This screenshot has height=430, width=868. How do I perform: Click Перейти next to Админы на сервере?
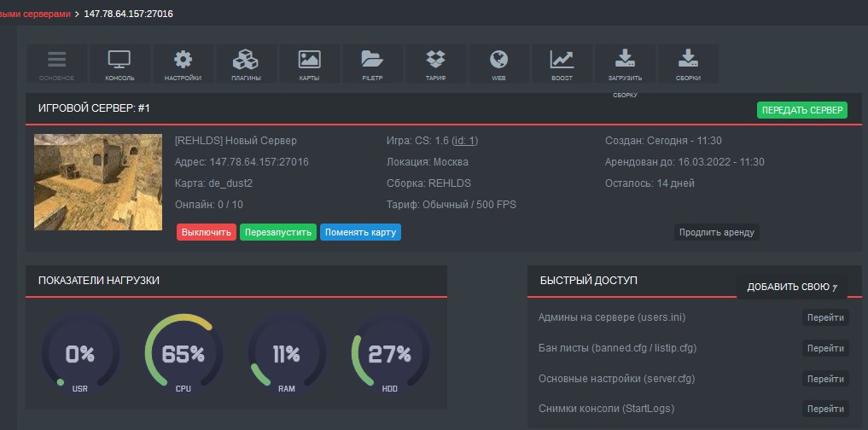[825, 318]
